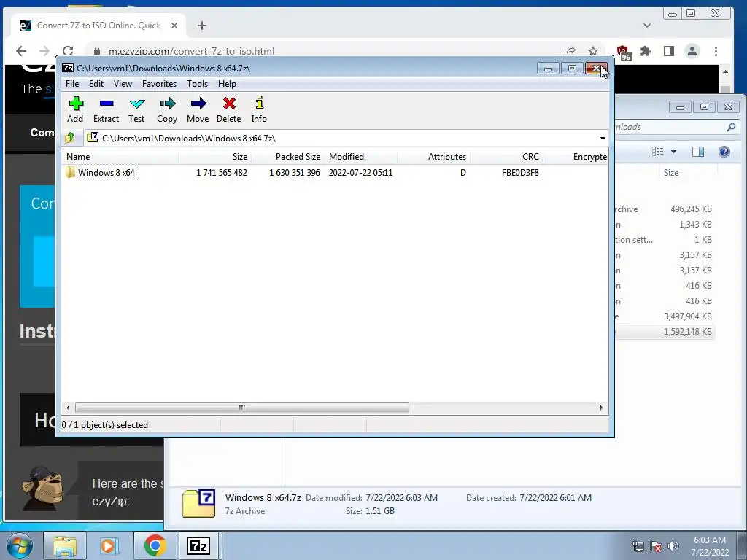747x560 pixels.
Task: Click Chrome back arrow
Action: pyautogui.click(x=21, y=51)
